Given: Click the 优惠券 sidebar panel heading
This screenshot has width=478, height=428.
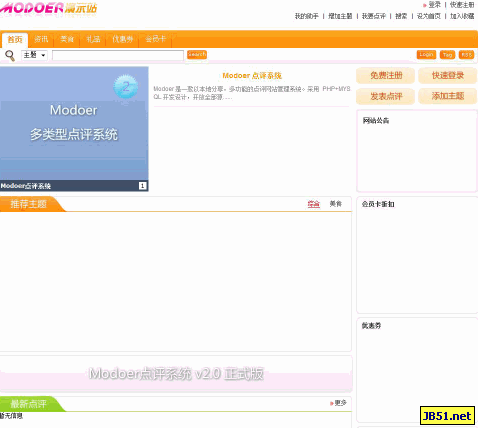Looking at the screenshot, I should coord(371,326).
